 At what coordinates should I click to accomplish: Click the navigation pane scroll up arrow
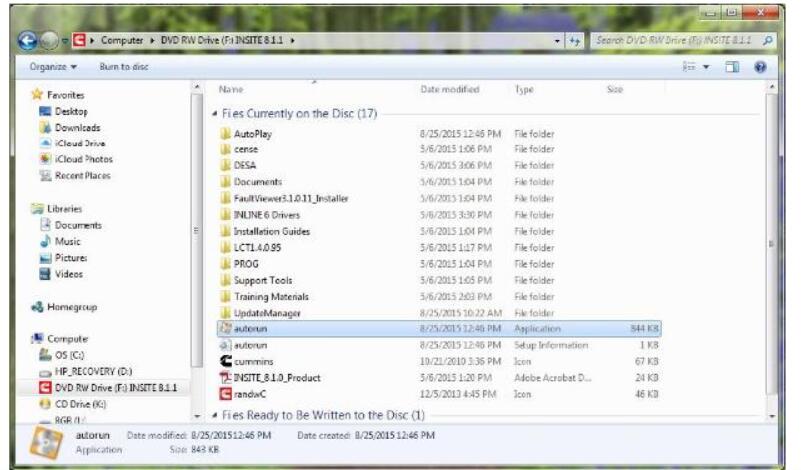197,87
